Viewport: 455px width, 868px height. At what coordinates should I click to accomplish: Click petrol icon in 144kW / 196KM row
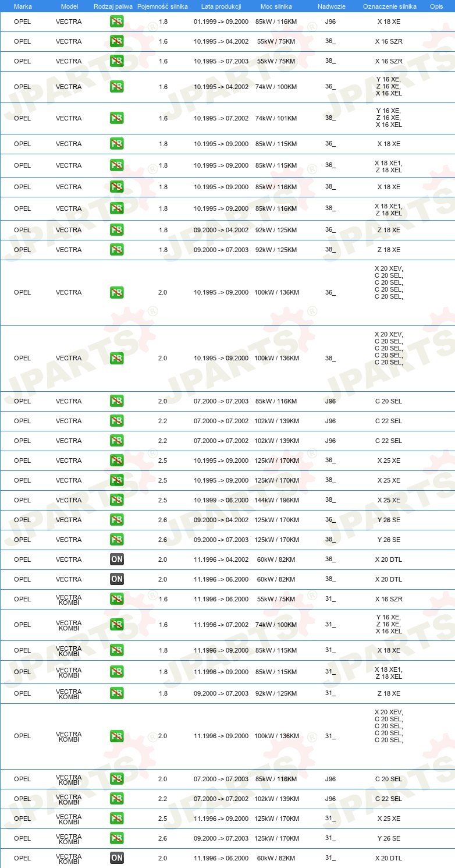pos(117,500)
